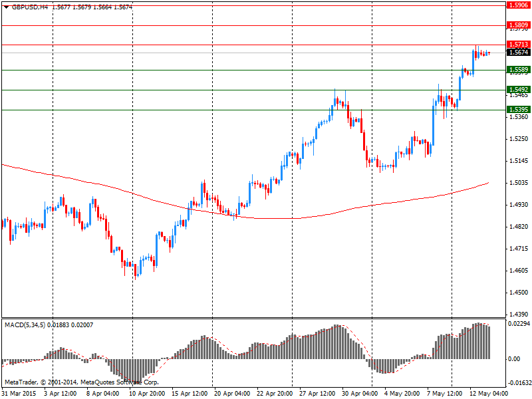Screen dimensions: 532x399
Task: Click the 1.5145 value on price axis
Action: coord(519,161)
